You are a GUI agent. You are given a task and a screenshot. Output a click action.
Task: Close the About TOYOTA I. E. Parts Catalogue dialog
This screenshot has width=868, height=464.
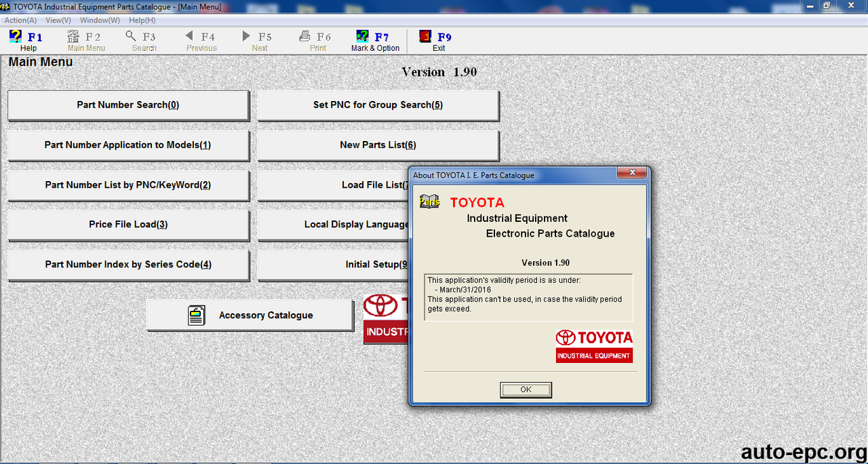[x=631, y=173]
